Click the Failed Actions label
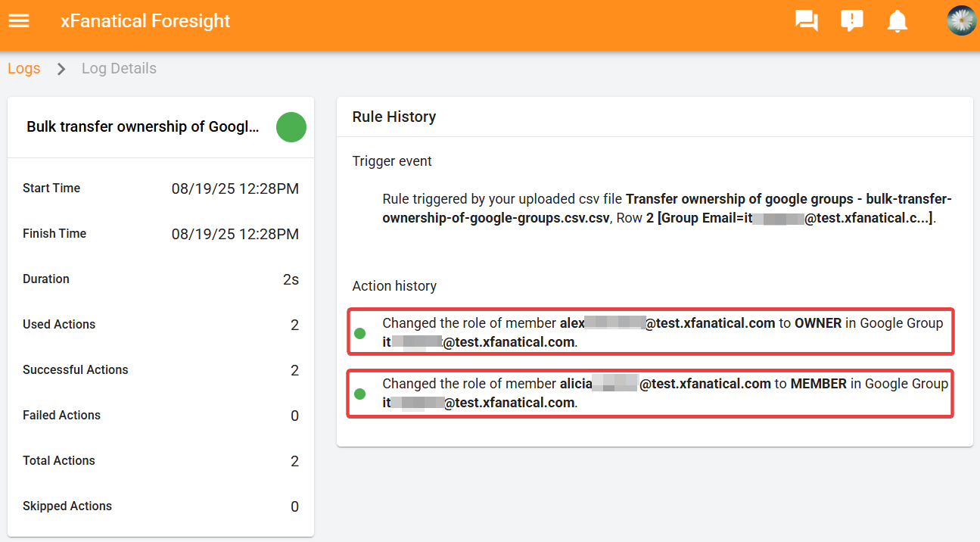This screenshot has width=980, height=542. (62, 416)
